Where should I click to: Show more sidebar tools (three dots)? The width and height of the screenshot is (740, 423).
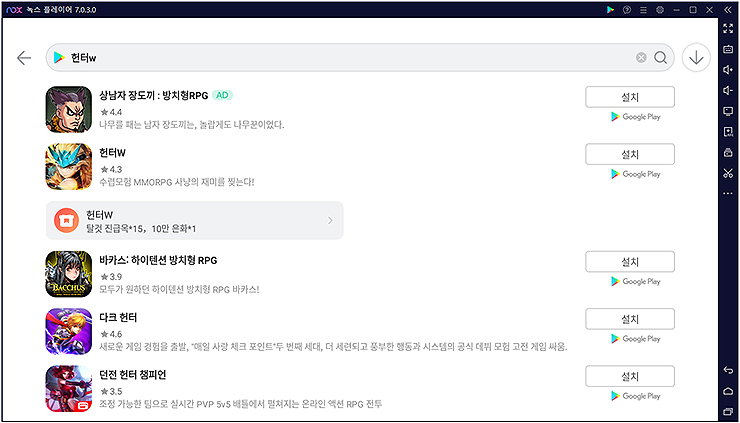728,194
